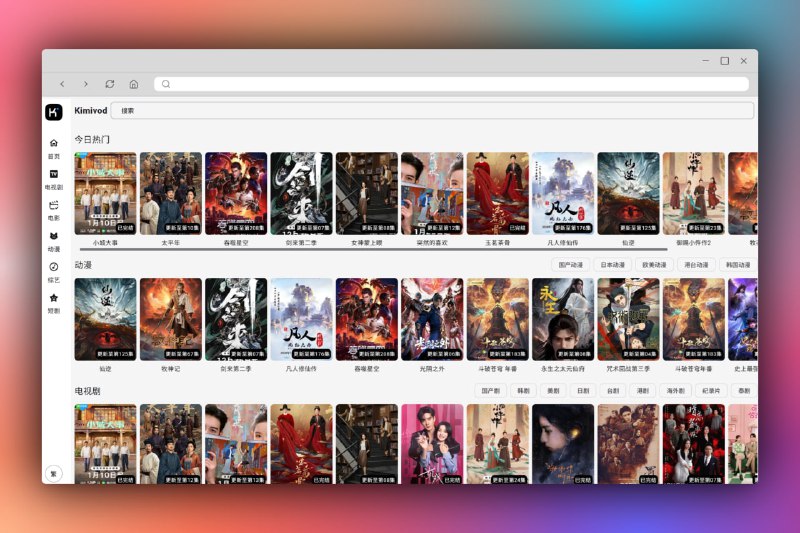Open 剑来第二季 poster in 今日热门 row
The height and width of the screenshot is (533, 800).
pos(302,193)
